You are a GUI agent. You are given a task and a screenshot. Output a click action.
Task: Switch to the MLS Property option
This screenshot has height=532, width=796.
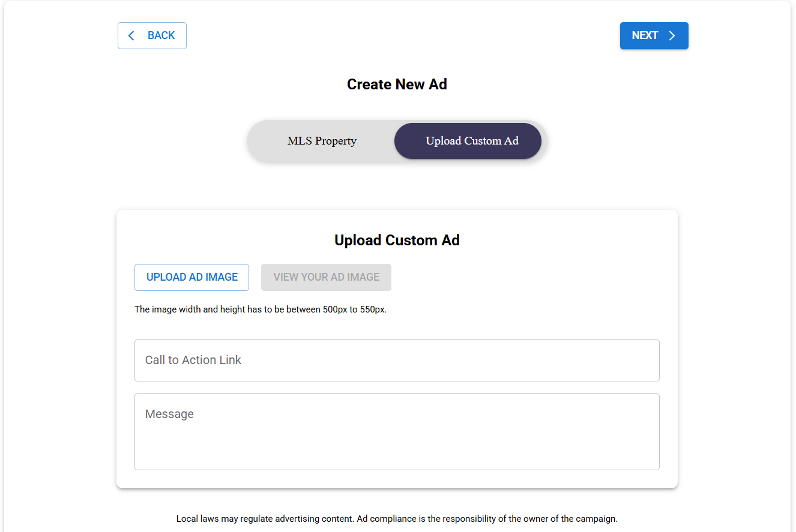click(x=322, y=141)
